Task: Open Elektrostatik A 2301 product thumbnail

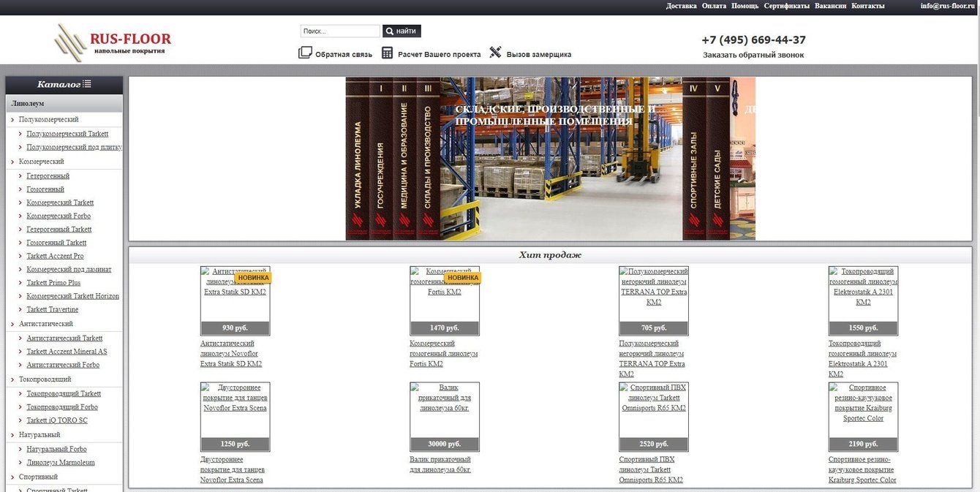Action: click(863, 300)
